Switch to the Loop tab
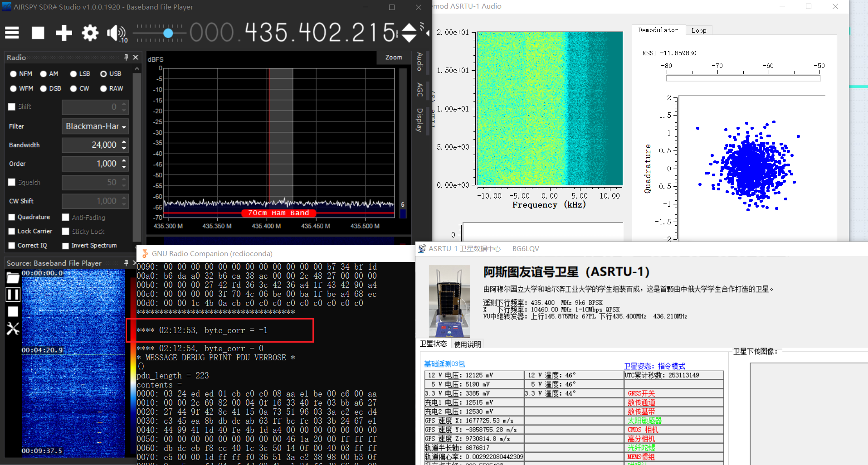 pos(698,30)
